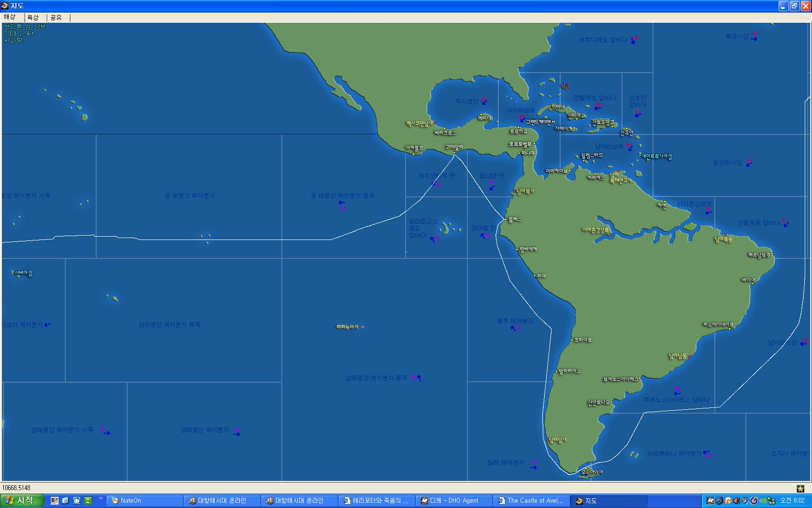
Task: Click the star icon in status bar
Action: point(800,489)
